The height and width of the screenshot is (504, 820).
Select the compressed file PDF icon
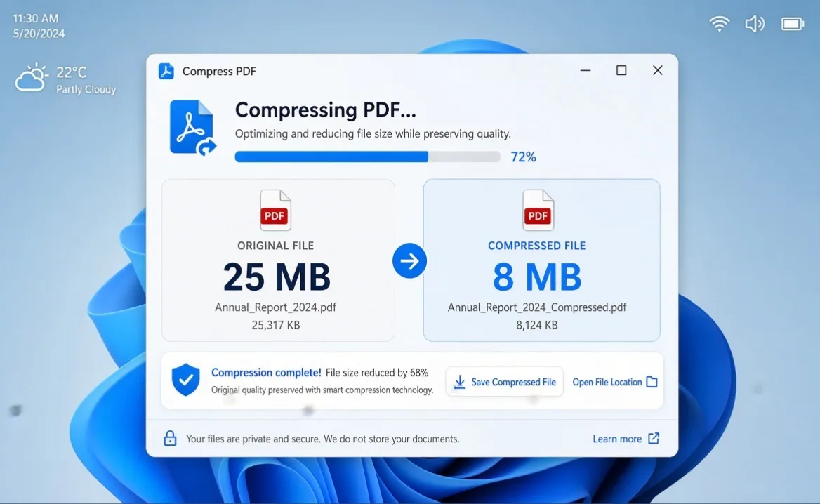pyautogui.click(x=538, y=210)
